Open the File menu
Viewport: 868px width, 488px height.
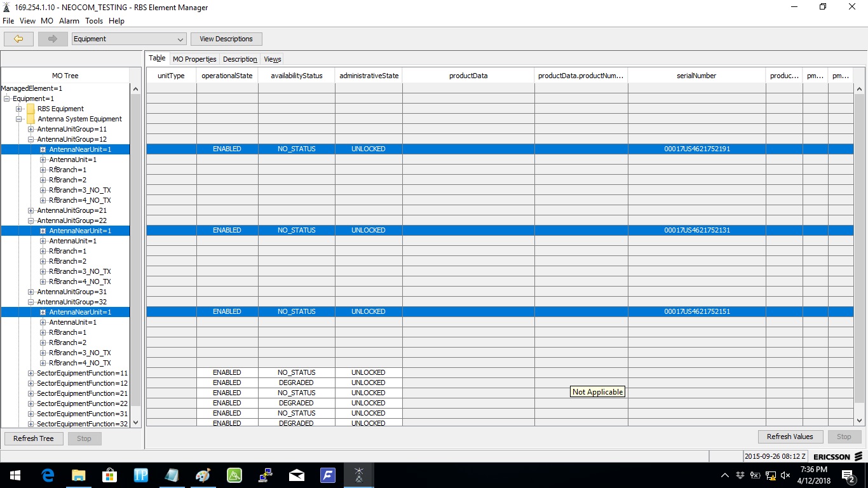pos(8,21)
